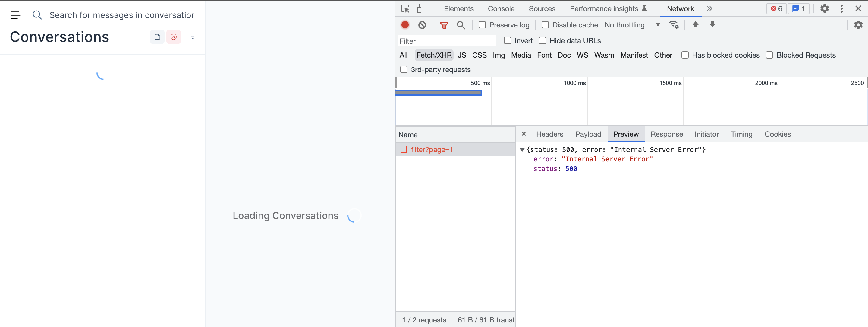868x327 pixels.
Task: Show more DevTools tabs chevron
Action: (710, 9)
